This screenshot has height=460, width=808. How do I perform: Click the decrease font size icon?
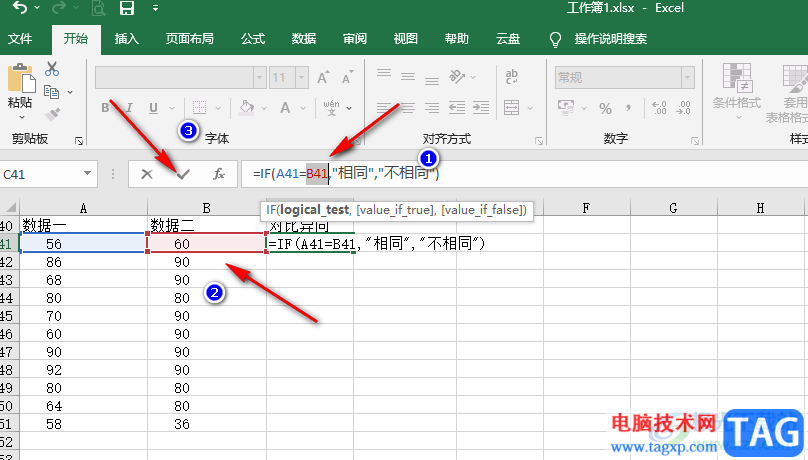click(348, 77)
